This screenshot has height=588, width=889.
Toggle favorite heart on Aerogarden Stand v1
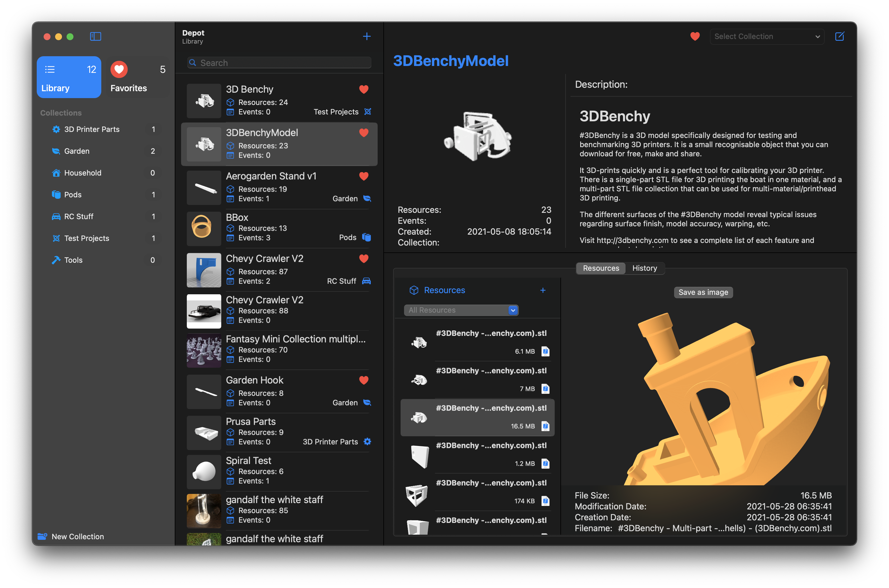[364, 176]
